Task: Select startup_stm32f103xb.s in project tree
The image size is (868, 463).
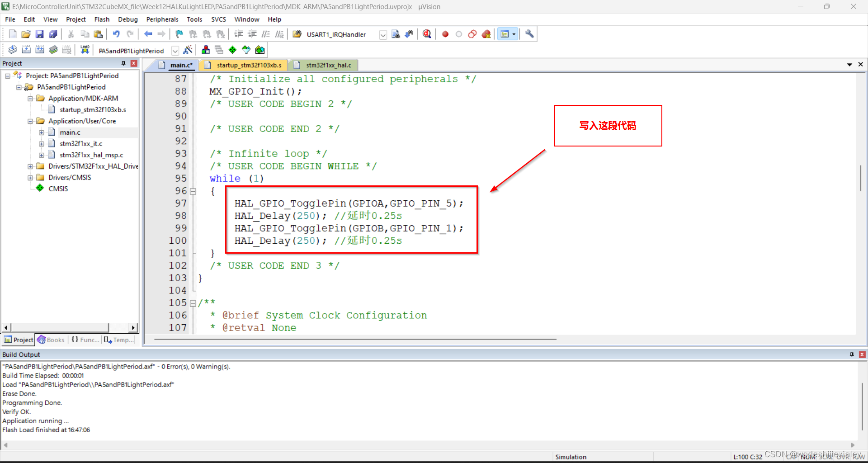Action: [x=93, y=110]
